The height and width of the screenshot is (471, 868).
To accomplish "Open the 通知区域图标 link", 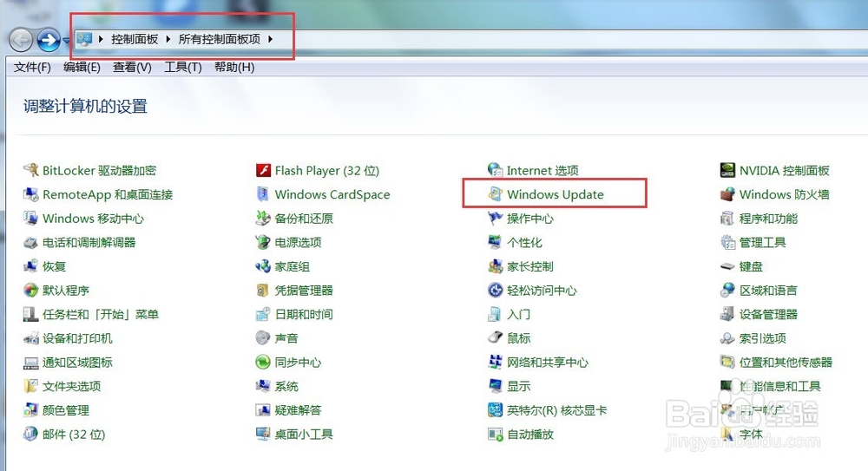I will tap(77, 363).
